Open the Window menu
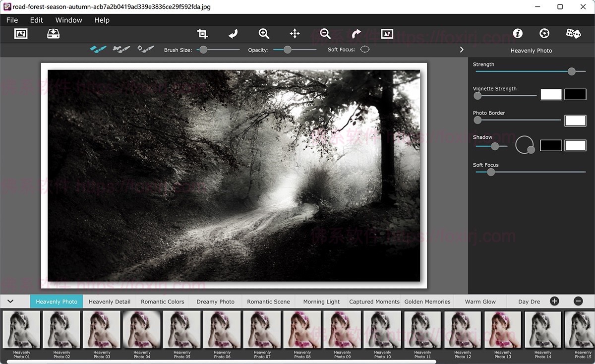Image resolution: width=595 pixels, height=364 pixels. click(x=68, y=20)
